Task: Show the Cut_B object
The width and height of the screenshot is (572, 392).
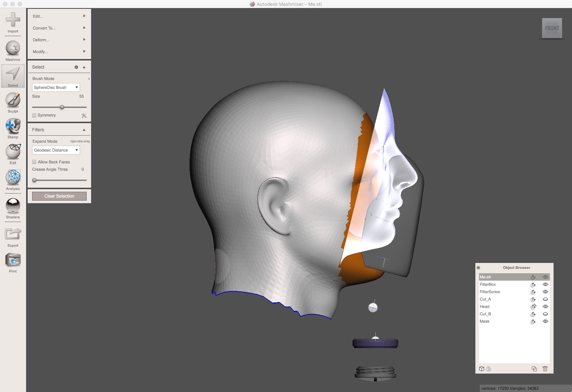Action: (545, 314)
